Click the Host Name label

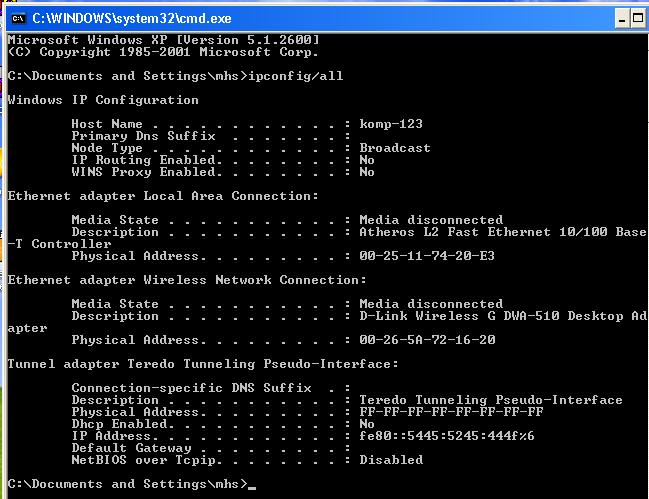pos(107,124)
